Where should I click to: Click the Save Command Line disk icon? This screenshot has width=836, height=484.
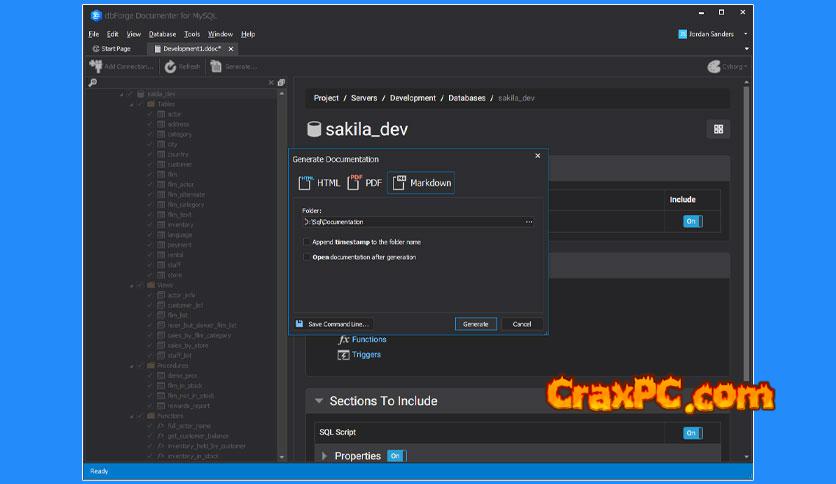tap(300, 324)
